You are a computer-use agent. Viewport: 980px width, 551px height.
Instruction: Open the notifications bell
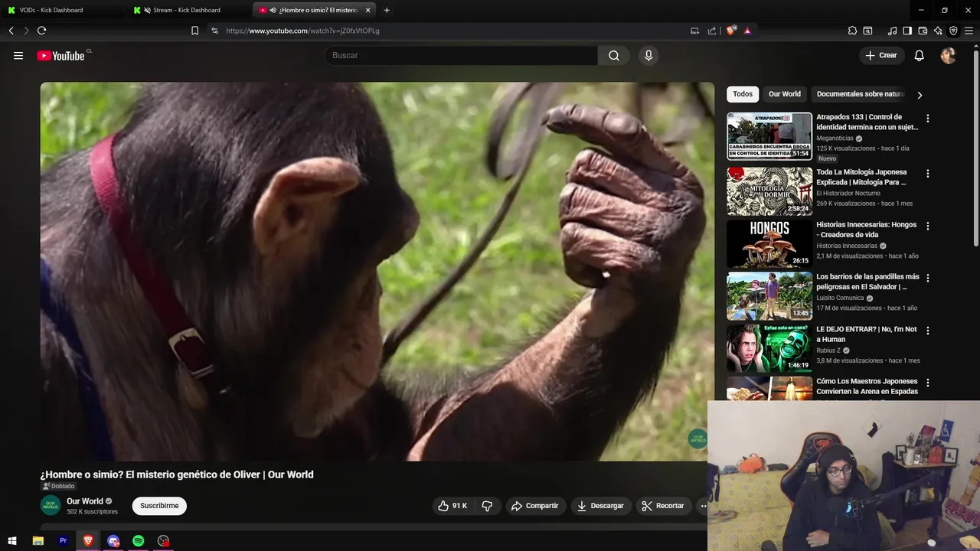pyautogui.click(x=920, y=55)
